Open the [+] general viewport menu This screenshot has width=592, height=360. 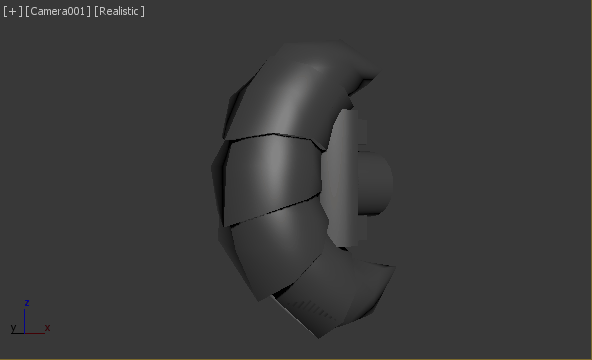(13, 11)
